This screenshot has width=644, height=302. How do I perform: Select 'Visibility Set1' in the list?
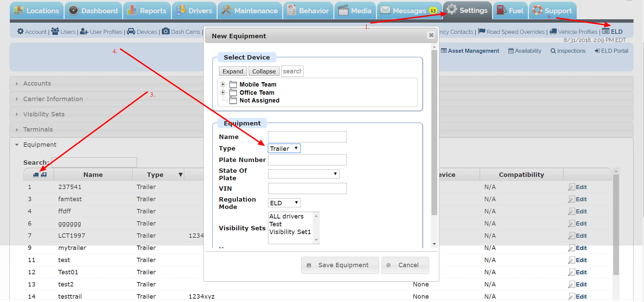click(290, 232)
